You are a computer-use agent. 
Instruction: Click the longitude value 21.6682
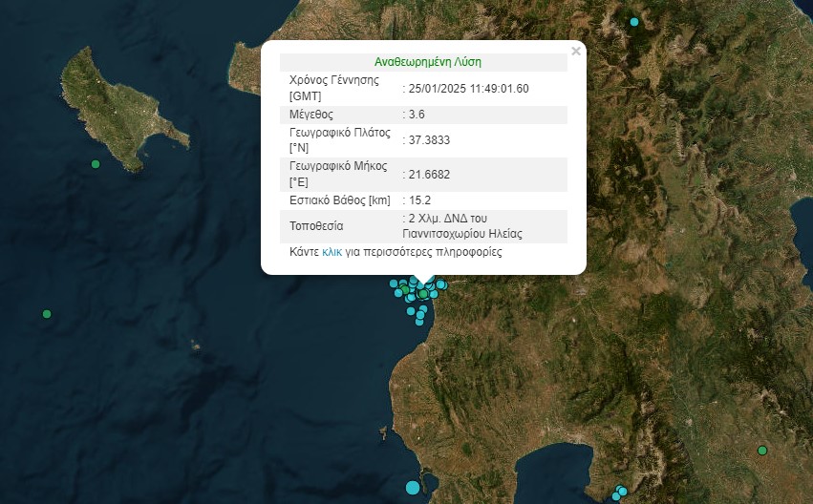(x=429, y=174)
